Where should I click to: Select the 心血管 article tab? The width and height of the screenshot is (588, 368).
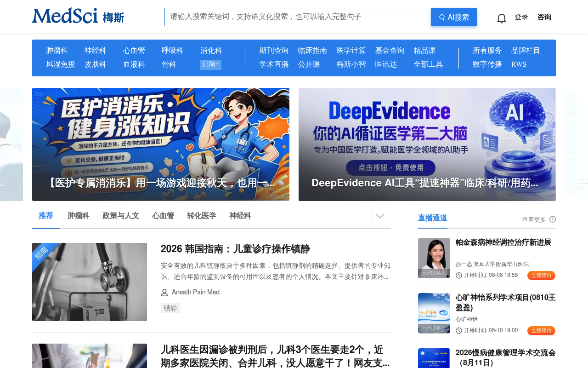(x=163, y=216)
